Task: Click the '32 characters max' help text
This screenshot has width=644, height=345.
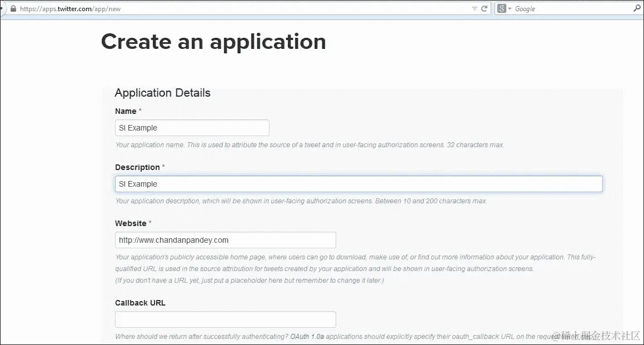Action: pos(476,145)
